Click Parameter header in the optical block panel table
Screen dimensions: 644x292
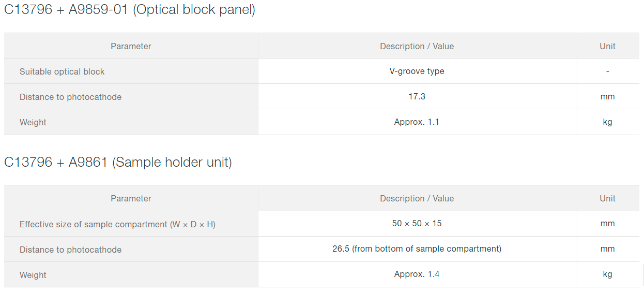click(131, 47)
